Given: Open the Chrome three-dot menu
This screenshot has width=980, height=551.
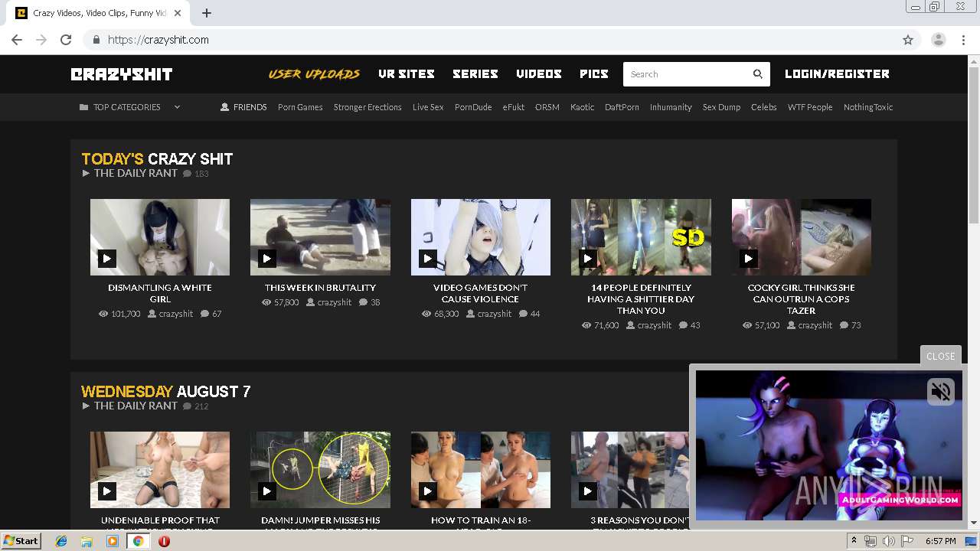Looking at the screenshot, I should pos(963,40).
